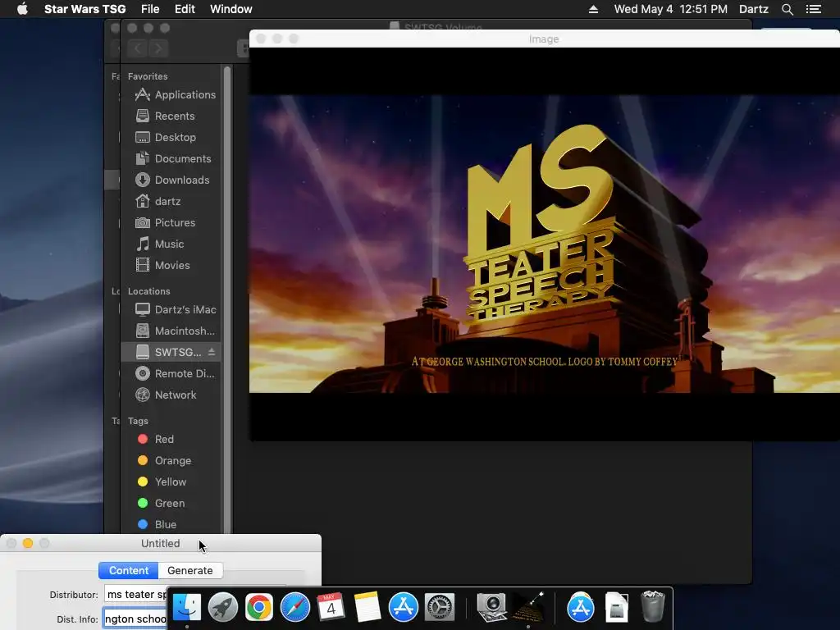Click the MS Teater logo image
Image resolution: width=840 pixels, height=630 pixels.
coord(545,244)
